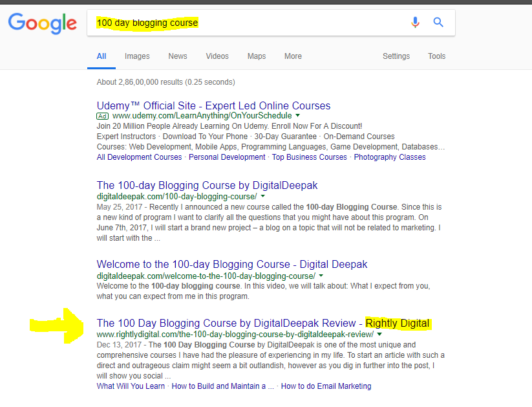Click the 'May 25, 2017' date in snippet

[x=120, y=207]
